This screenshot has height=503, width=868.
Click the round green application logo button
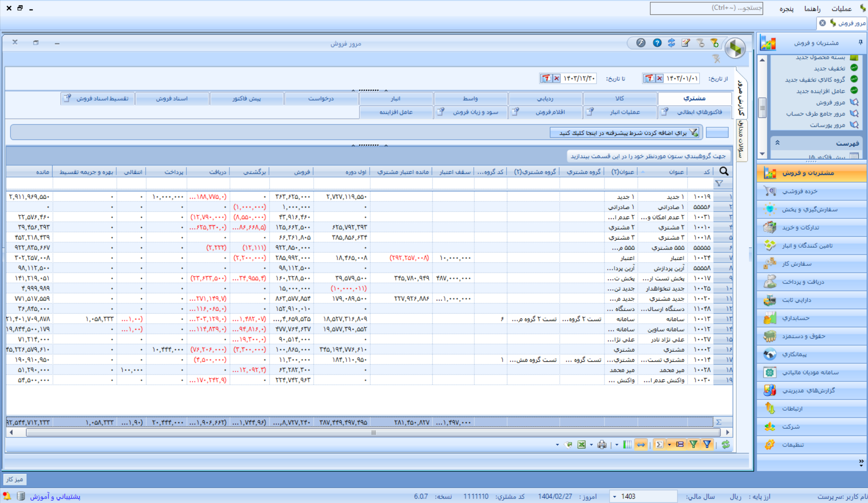[735, 47]
